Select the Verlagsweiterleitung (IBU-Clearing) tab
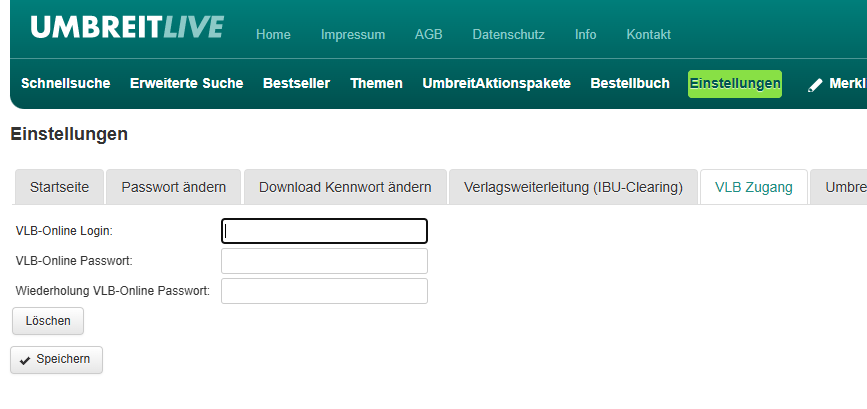Image resolution: width=867 pixels, height=409 pixels. click(573, 187)
